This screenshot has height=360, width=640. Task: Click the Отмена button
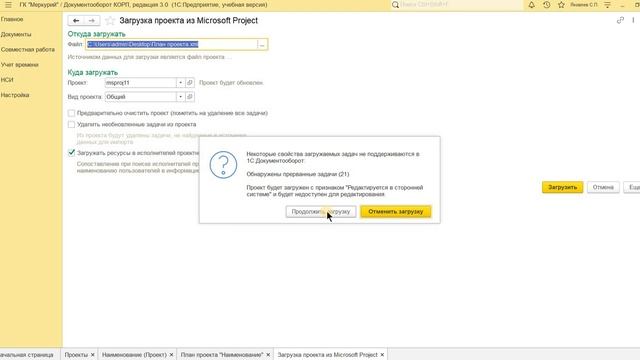(603, 187)
